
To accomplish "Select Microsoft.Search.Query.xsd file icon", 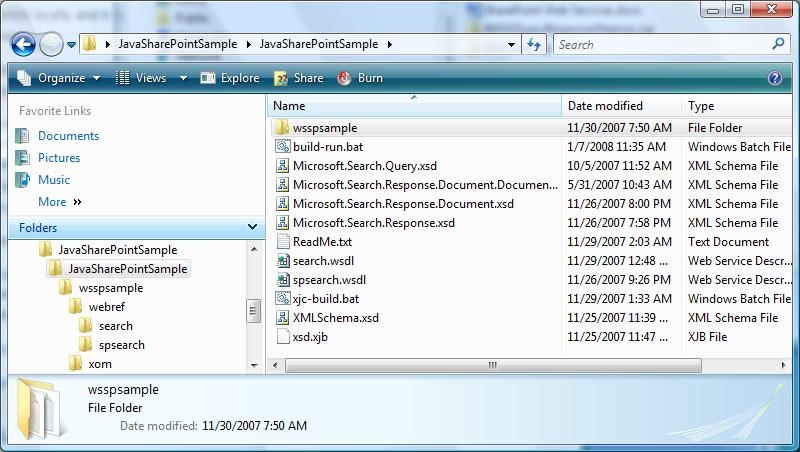I will click(282, 165).
